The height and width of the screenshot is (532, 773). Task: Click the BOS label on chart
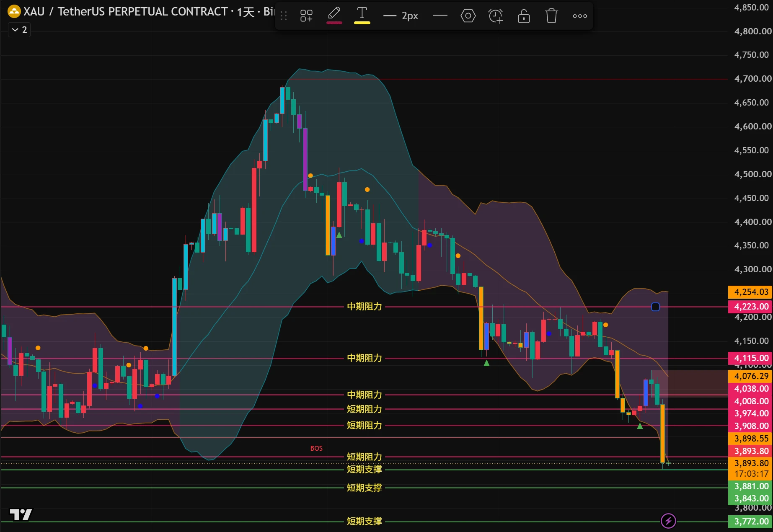click(x=316, y=448)
